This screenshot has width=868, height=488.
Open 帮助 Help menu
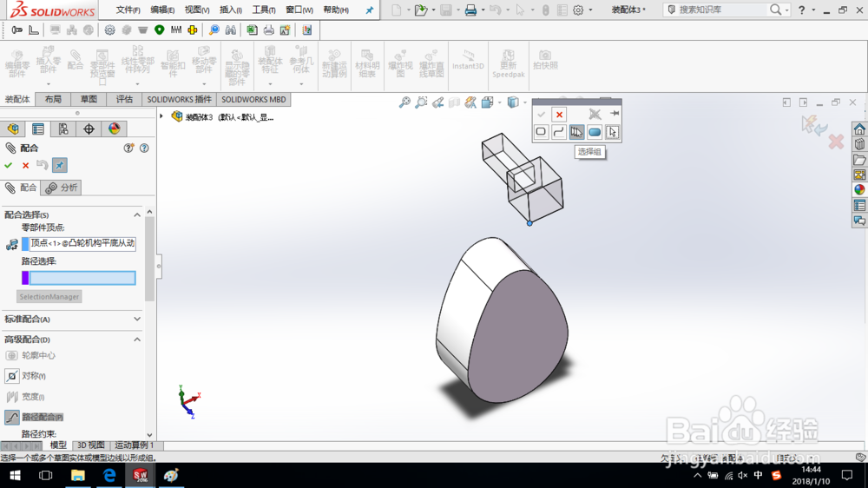(335, 10)
